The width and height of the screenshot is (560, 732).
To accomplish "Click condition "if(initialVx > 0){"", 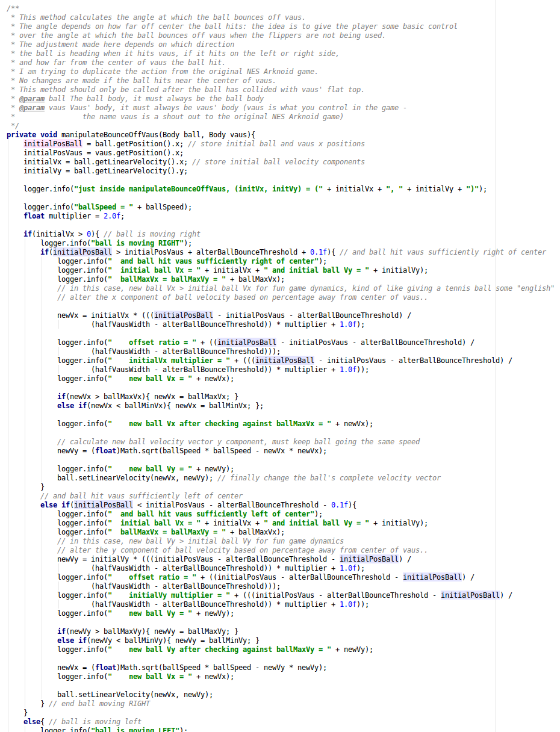I will [61, 234].
